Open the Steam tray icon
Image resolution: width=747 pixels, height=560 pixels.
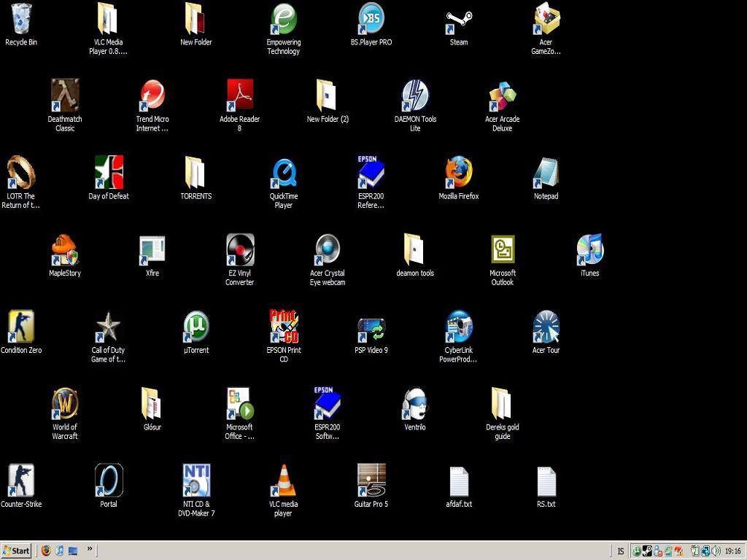pyautogui.click(x=647, y=551)
